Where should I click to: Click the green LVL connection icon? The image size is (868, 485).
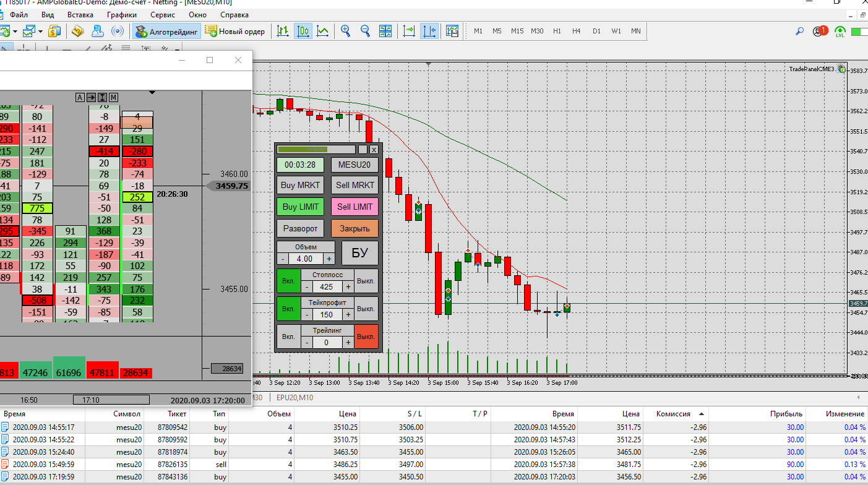[x=840, y=32]
